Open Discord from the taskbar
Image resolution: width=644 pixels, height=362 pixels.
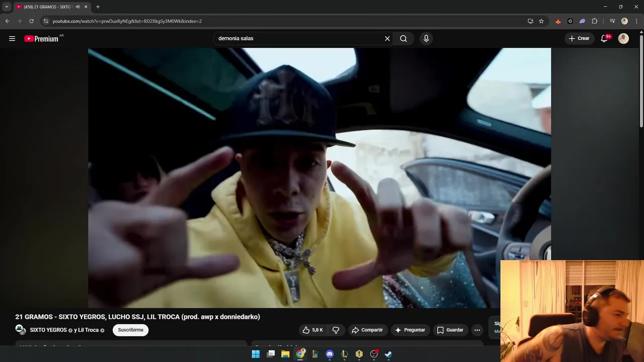click(x=330, y=354)
